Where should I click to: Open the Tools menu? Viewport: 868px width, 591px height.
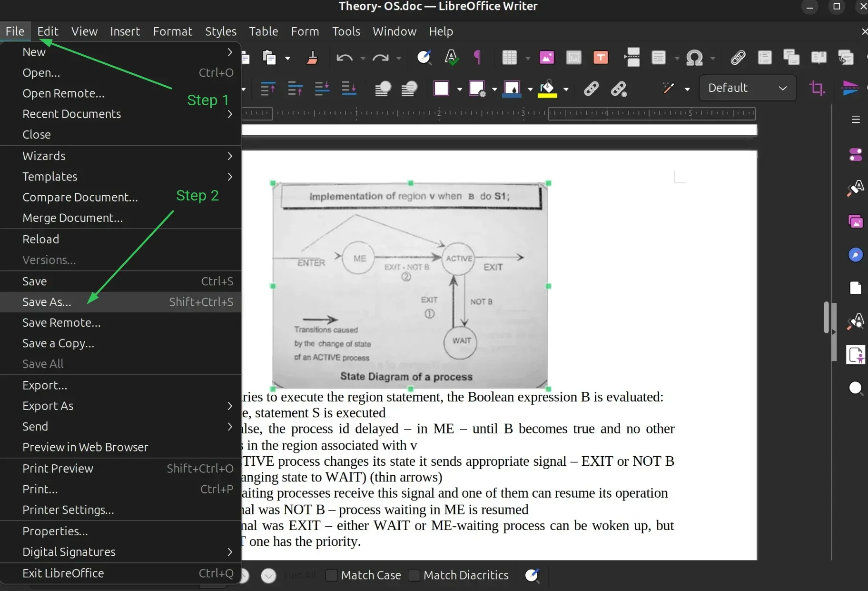click(x=346, y=31)
